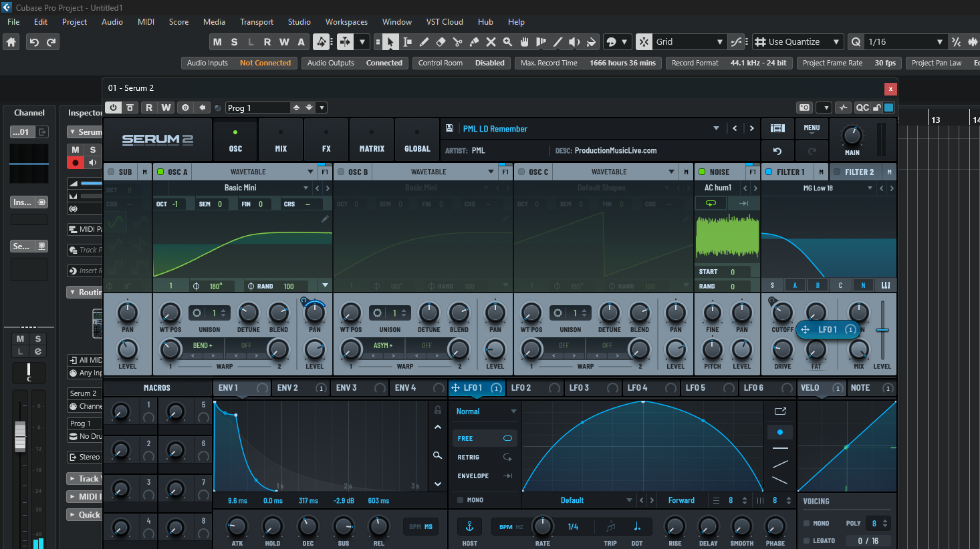Open the Serum preset browser icon
The height and width of the screenshot is (549, 980).
(777, 128)
